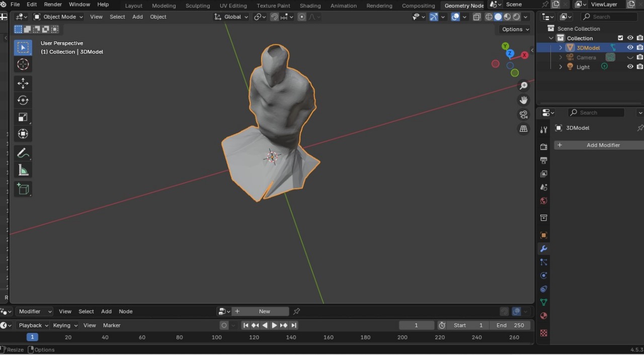Select the Add Cube tool
644x355 pixels.
pyautogui.click(x=23, y=189)
